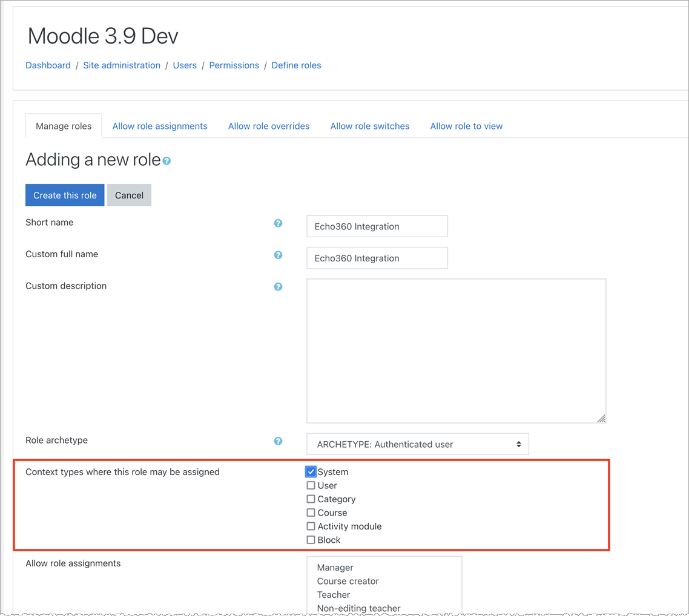This screenshot has height=616, width=689.
Task: Click the Cancel button
Action: click(129, 195)
